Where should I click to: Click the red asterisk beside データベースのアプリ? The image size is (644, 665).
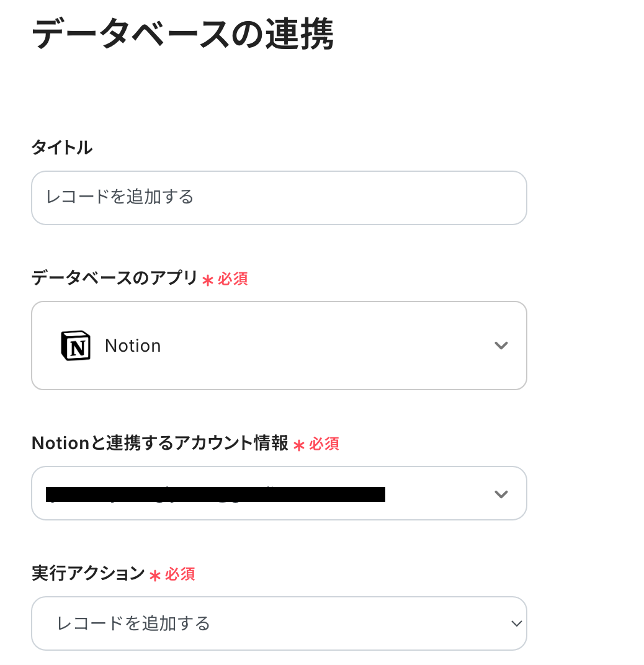tap(208, 280)
